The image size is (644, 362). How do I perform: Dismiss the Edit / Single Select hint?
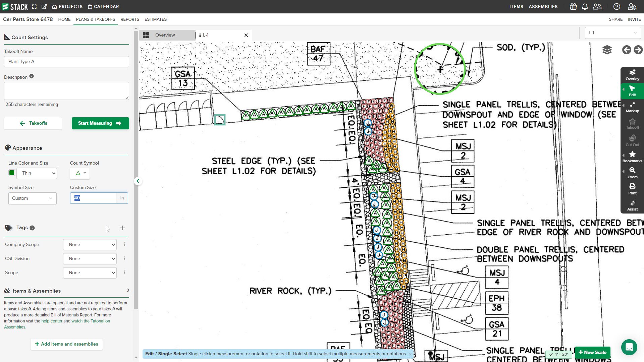tap(410, 354)
